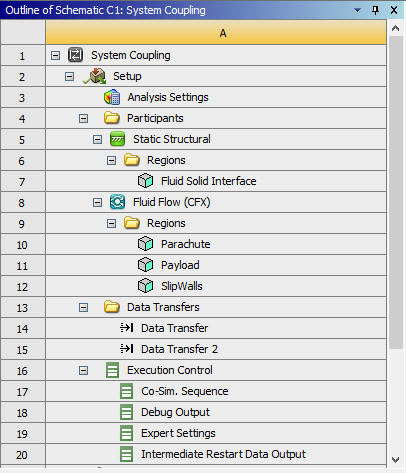
Task: Collapse the Participants folder
Action: 83,118
